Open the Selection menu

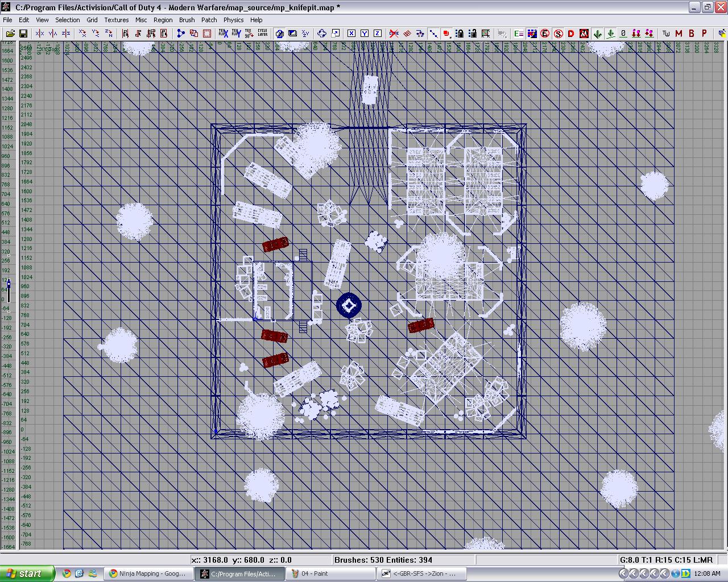point(67,20)
